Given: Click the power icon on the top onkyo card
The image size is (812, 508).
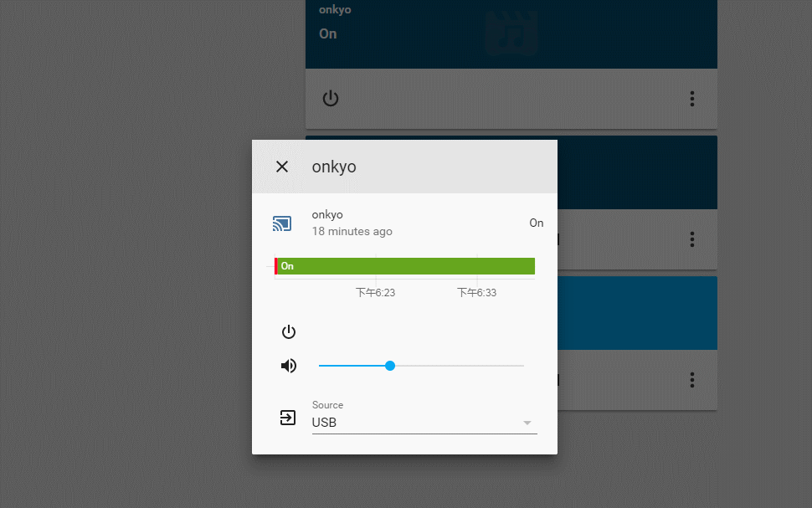Looking at the screenshot, I should [x=331, y=99].
